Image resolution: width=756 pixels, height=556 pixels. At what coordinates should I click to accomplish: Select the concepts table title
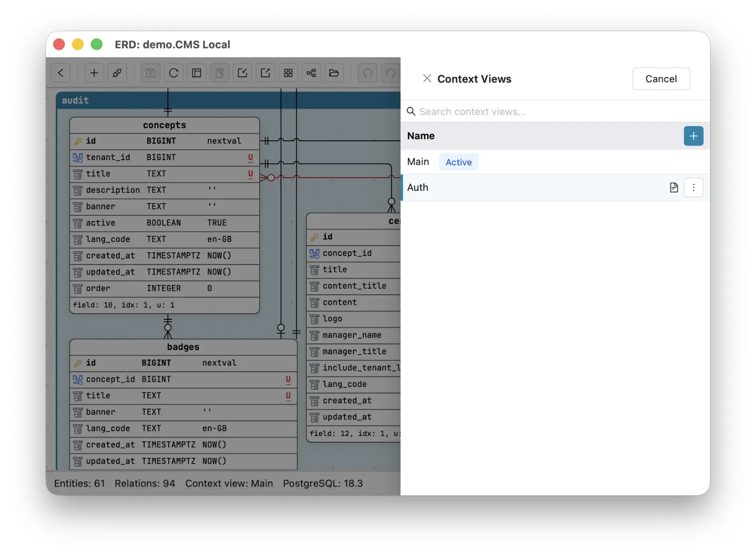164,125
